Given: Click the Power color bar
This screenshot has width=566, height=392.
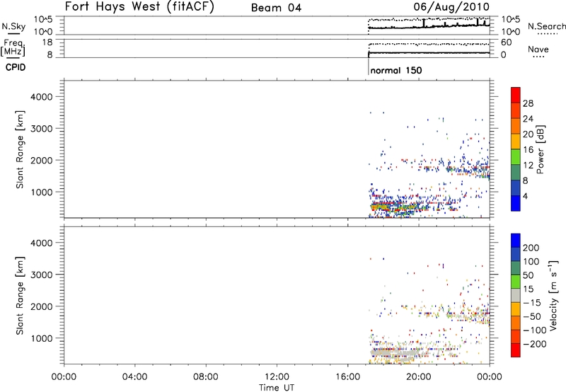Looking at the screenshot, I should [x=516, y=149].
